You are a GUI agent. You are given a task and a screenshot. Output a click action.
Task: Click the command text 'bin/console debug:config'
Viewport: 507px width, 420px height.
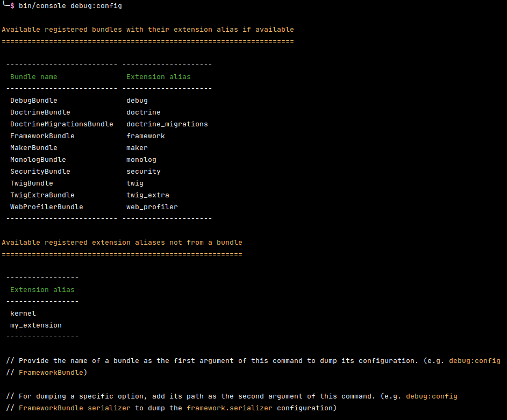(70, 6)
